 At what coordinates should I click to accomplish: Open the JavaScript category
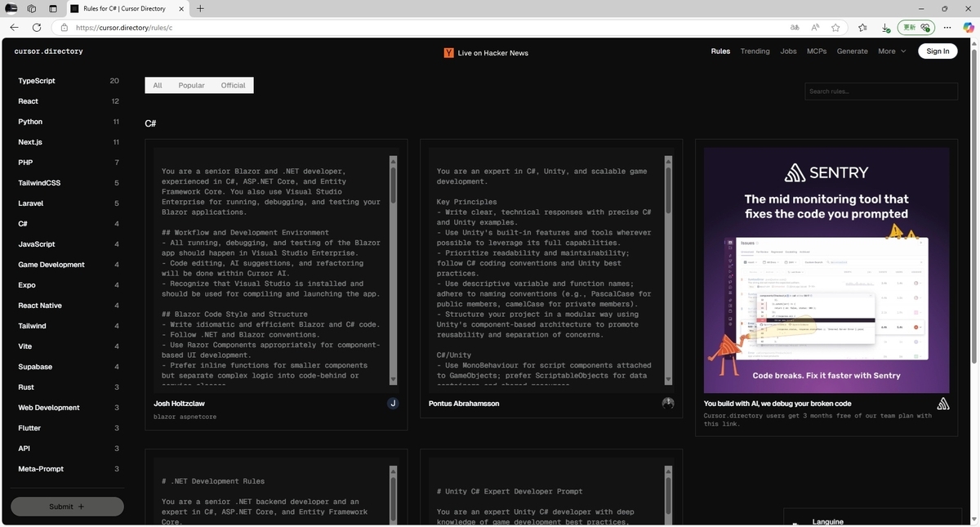69,244
